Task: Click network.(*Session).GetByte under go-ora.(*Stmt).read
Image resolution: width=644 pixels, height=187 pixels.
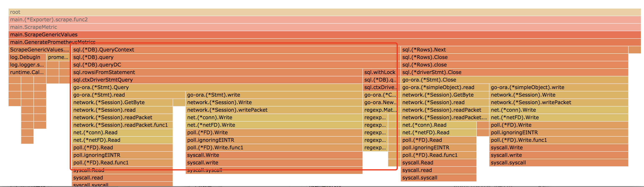Action: tap(122, 102)
